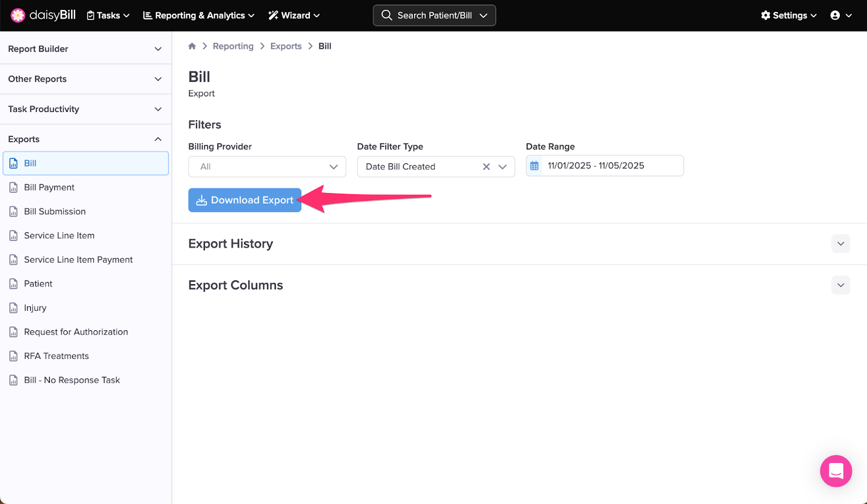The image size is (867, 504).
Task: Click the Download Export button
Action: coord(244,200)
